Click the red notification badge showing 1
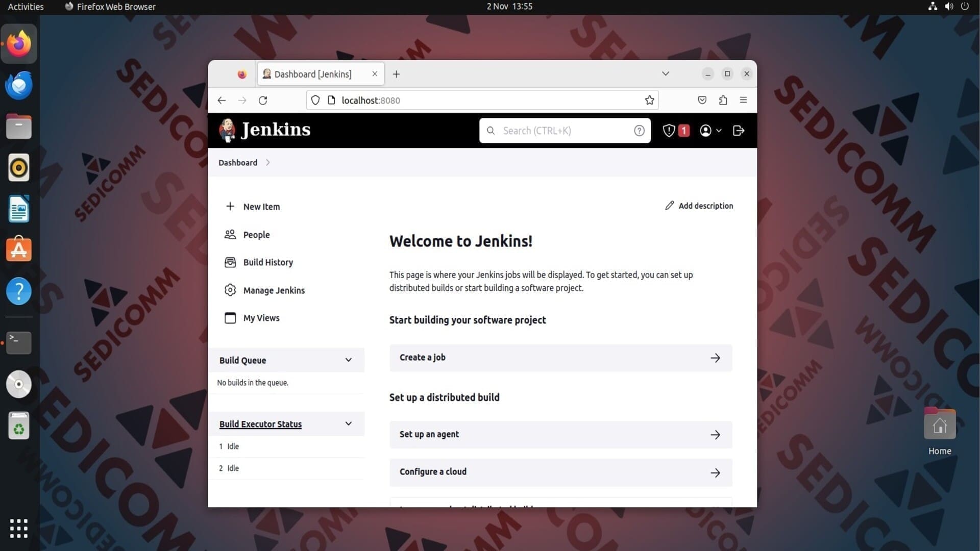Image resolution: width=980 pixels, height=551 pixels. (684, 131)
